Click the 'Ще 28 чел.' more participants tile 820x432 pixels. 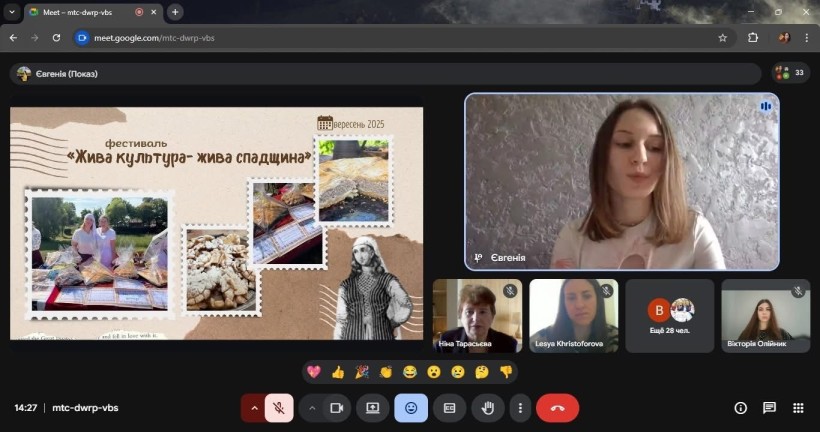[670, 316]
